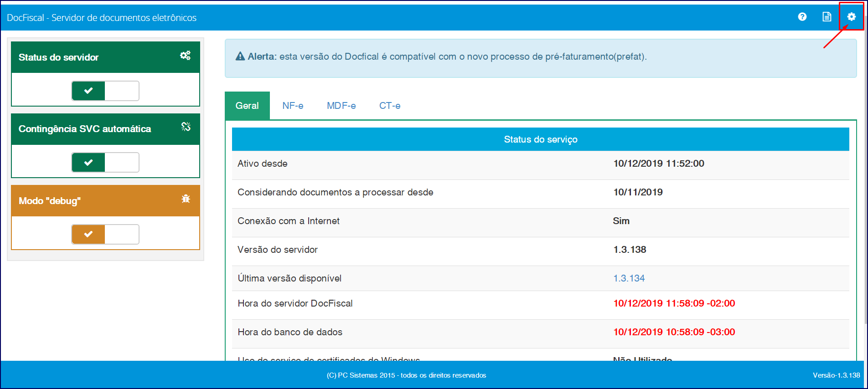Click the gears icon in Status do servidor

[x=185, y=56]
